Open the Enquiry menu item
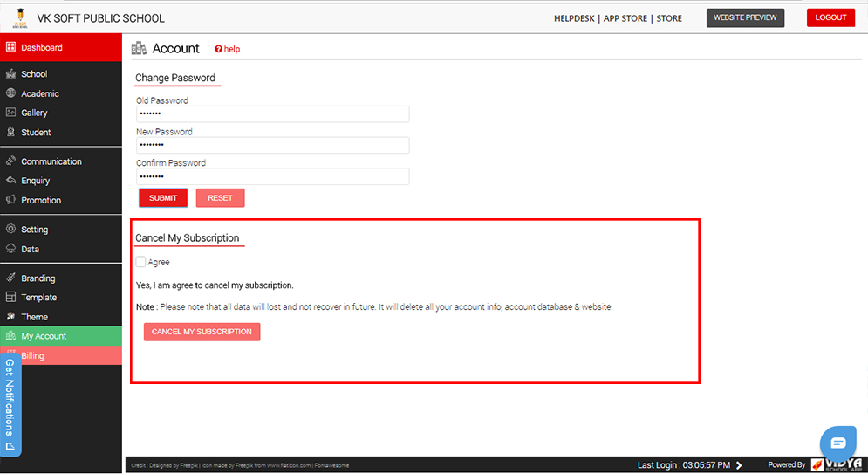Image resolution: width=868 pixels, height=474 pixels. tap(61, 181)
